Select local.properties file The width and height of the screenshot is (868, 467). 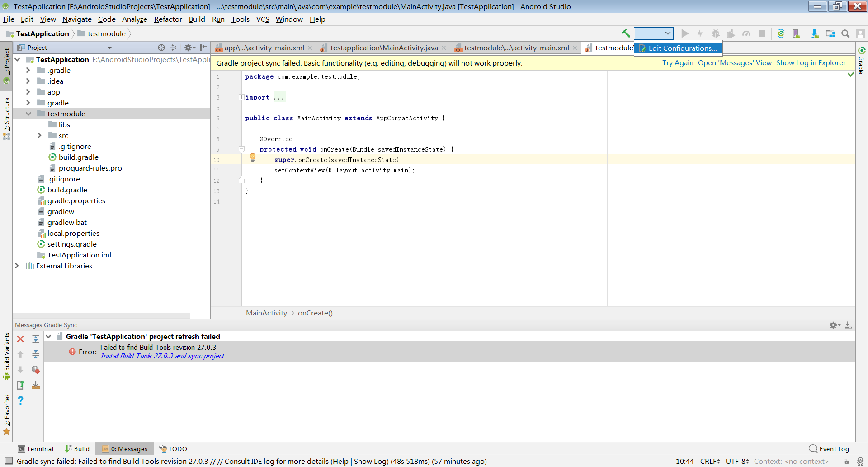click(x=68, y=233)
